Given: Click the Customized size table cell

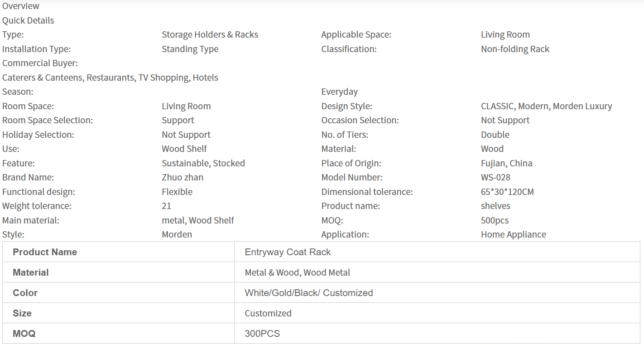Looking at the screenshot, I should [268, 313].
